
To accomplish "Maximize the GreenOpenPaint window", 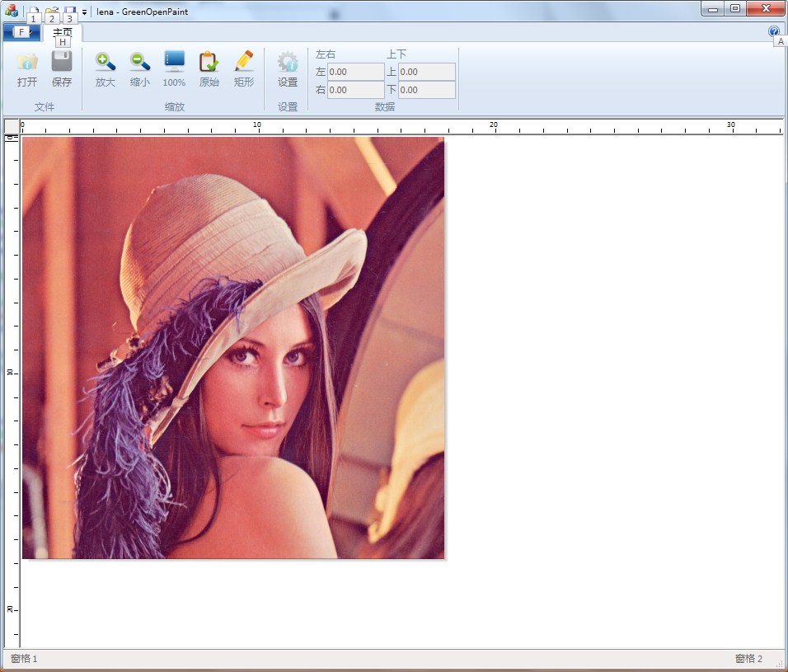I will (x=734, y=9).
